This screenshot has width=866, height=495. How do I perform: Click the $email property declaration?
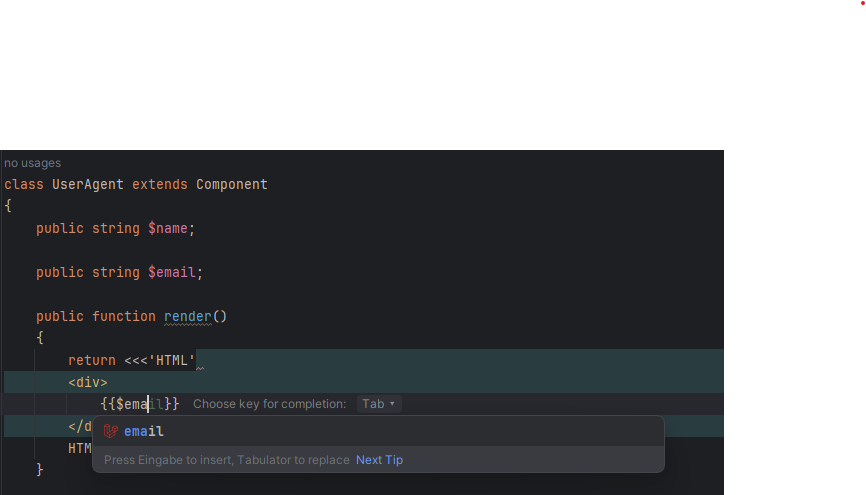point(172,272)
